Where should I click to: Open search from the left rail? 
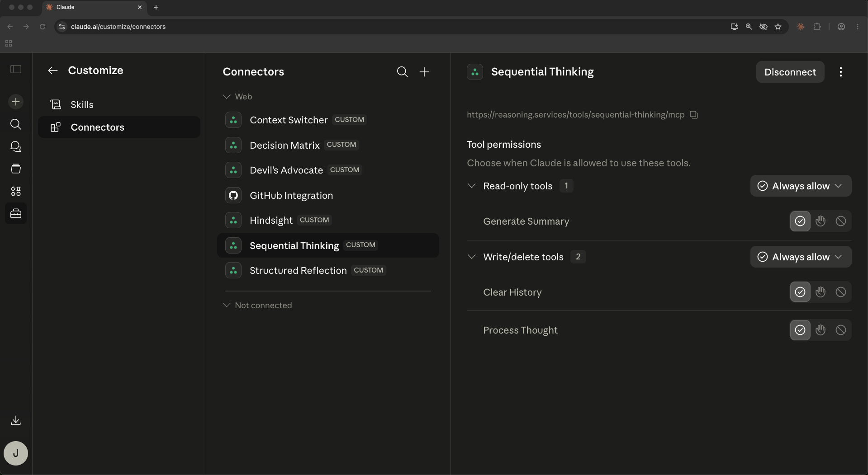coord(16,124)
